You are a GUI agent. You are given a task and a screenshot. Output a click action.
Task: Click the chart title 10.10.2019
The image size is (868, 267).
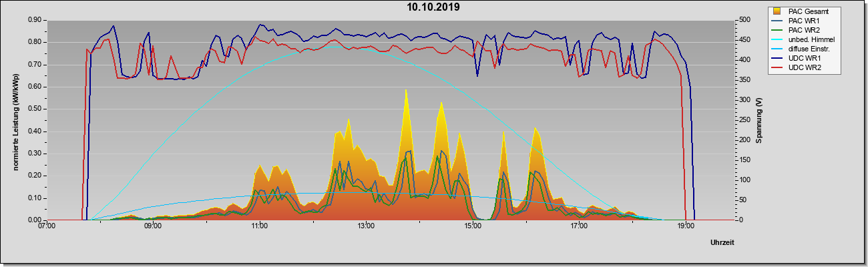(433, 7)
